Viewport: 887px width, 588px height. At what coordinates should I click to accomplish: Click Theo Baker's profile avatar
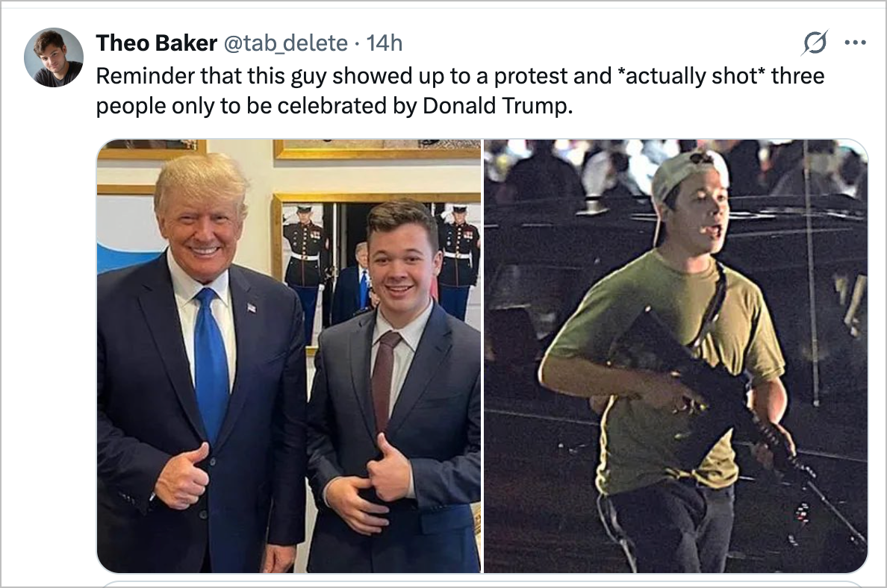pyautogui.click(x=53, y=57)
